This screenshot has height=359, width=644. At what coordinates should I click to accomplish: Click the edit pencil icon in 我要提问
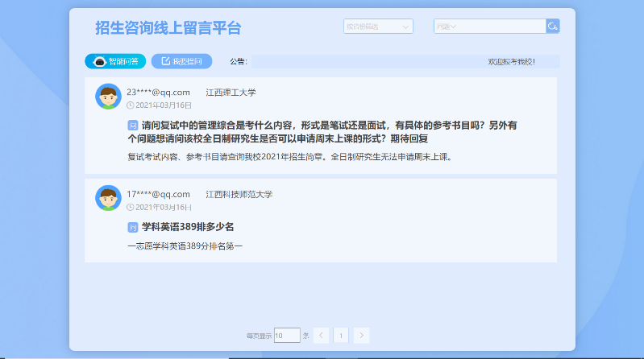click(x=165, y=60)
